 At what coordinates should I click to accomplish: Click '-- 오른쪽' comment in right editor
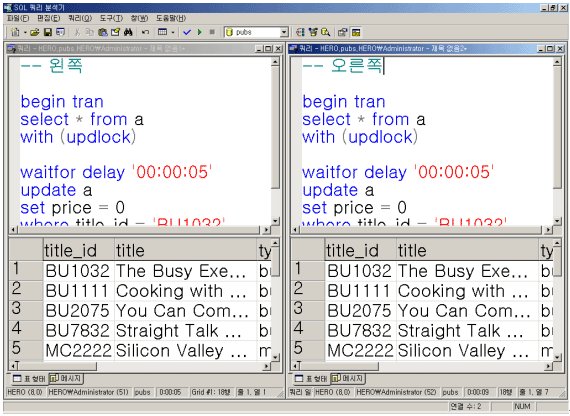click(342, 66)
